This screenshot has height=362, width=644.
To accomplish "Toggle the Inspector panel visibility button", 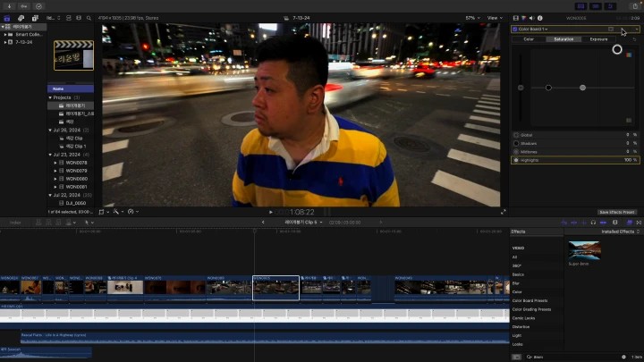I will tap(610, 6).
